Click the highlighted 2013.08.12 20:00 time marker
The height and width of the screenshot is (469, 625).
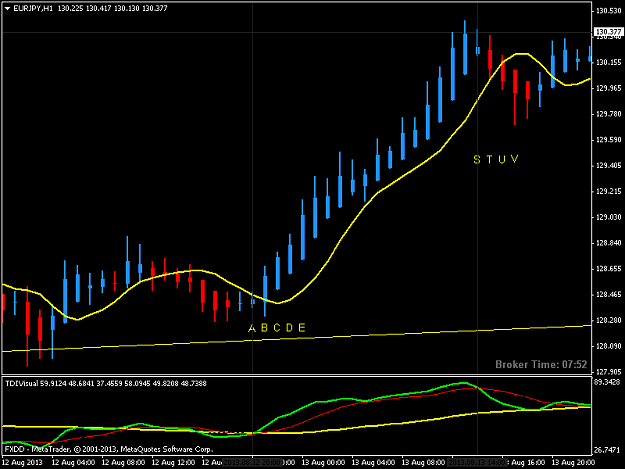[252, 463]
